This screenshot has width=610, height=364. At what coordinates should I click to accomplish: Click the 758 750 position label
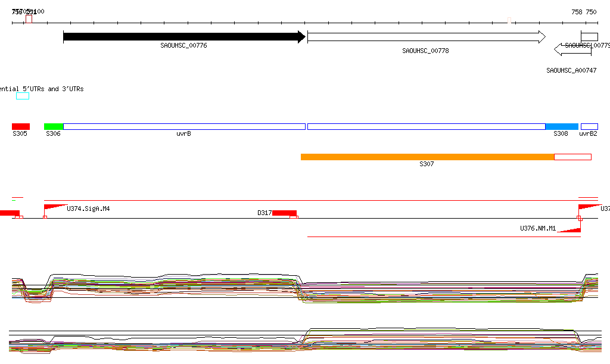[x=583, y=12]
